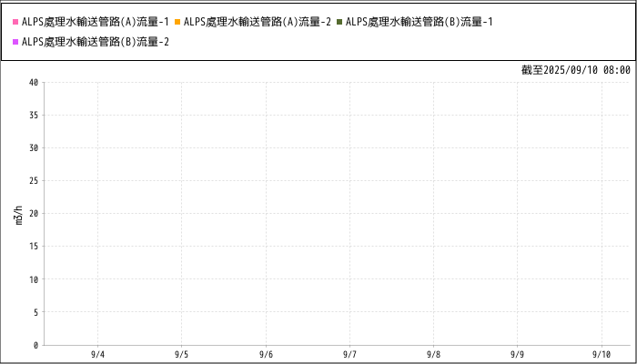Viewport: 637px width, 364px height.
Task: Click the 9/10 date label
Action: tap(602, 355)
